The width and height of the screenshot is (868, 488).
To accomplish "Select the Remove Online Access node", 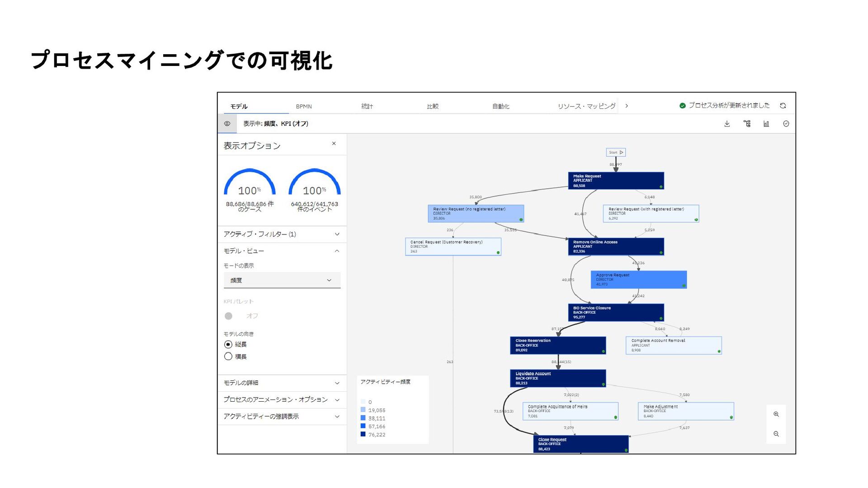I will coord(616,247).
